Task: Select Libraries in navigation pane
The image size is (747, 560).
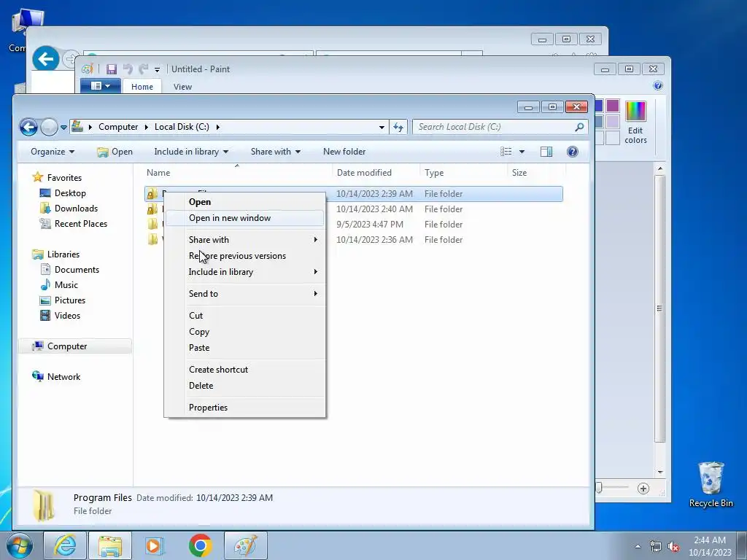Action: click(x=55, y=254)
